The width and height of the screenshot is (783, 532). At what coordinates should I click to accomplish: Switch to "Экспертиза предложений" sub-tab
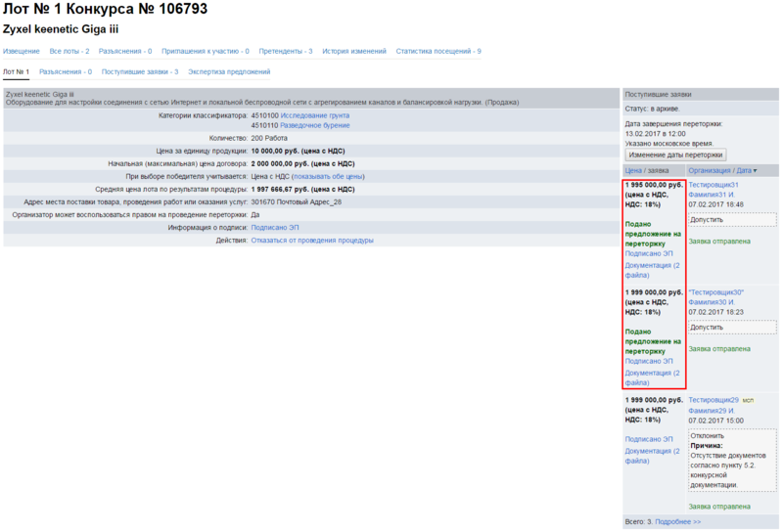click(x=229, y=72)
